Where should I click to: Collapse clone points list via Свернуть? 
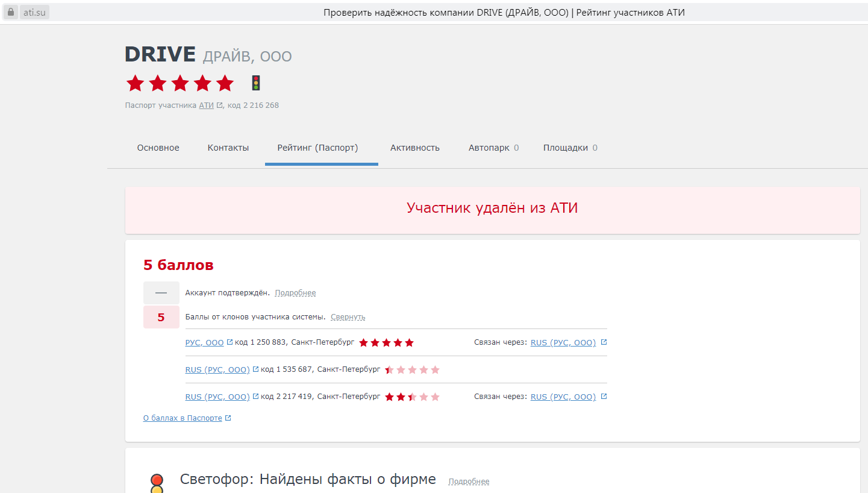coord(348,317)
